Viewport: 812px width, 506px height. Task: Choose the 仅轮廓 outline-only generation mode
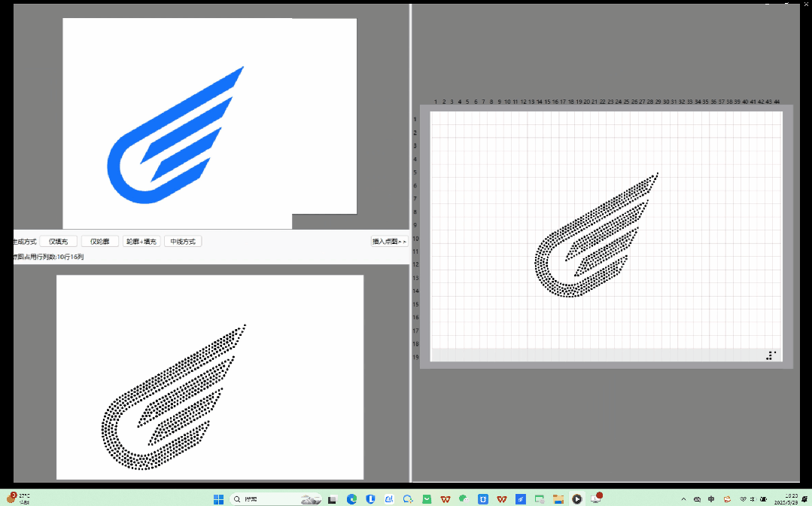[x=99, y=242]
